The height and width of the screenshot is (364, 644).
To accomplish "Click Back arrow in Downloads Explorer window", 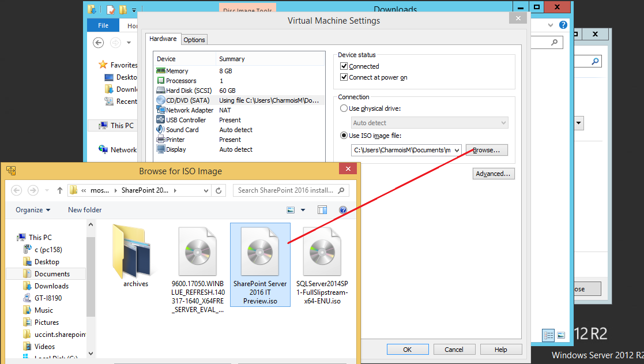I will point(98,43).
